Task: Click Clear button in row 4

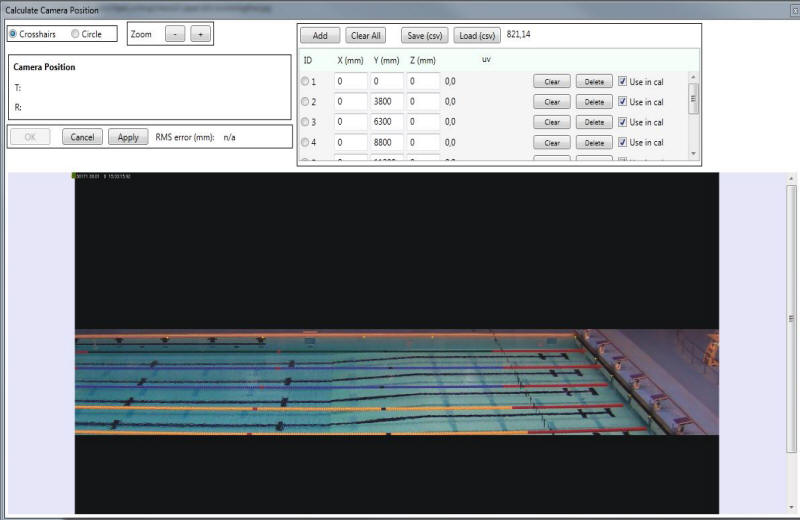Action: pos(552,143)
